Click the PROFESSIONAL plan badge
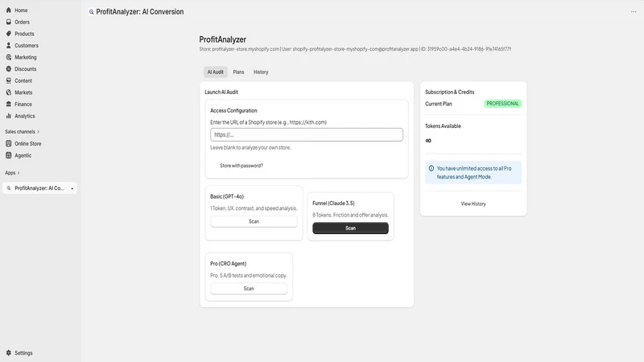 (502, 104)
